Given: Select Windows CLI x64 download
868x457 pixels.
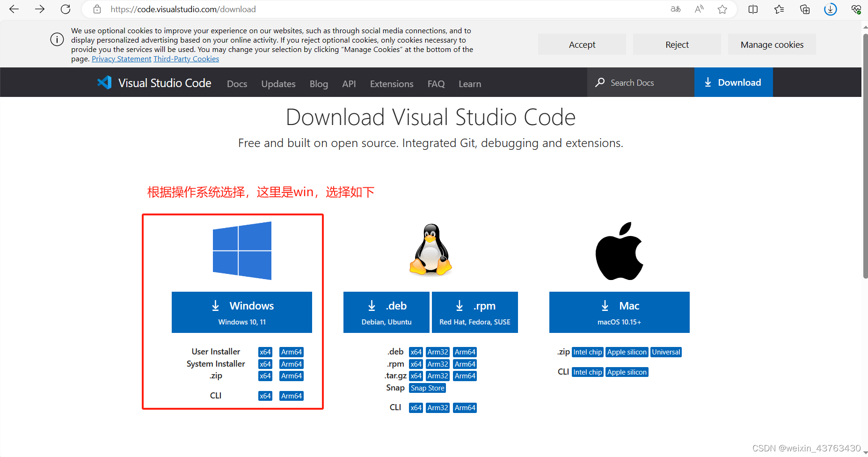Looking at the screenshot, I should pos(265,396).
